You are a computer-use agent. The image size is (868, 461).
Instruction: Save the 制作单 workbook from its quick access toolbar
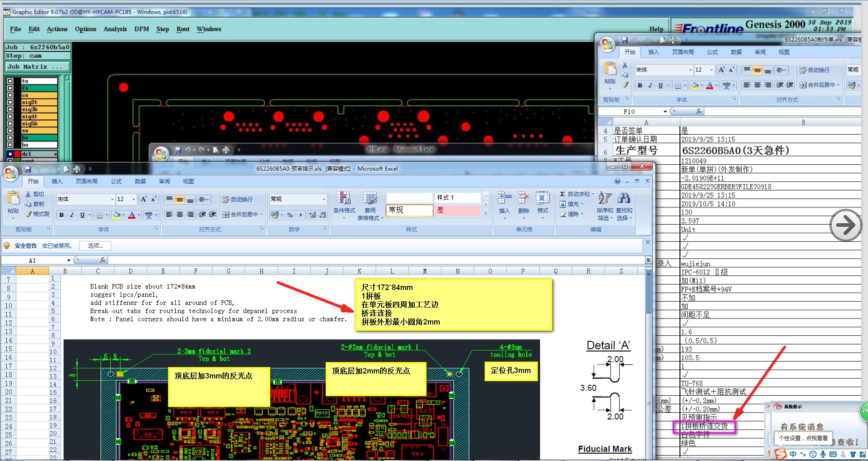click(625, 40)
